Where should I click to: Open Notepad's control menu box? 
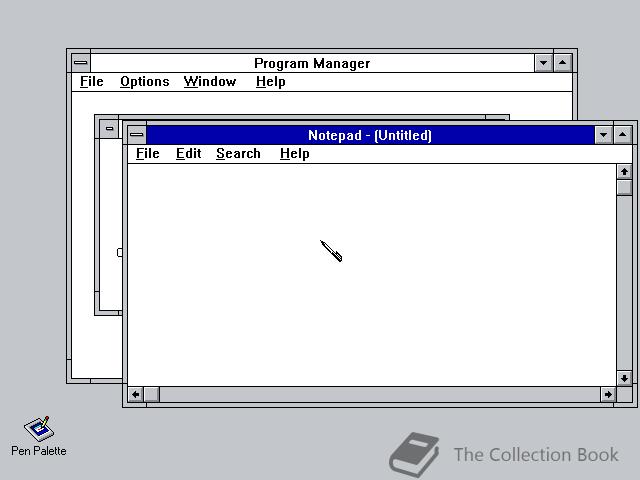coord(137,135)
